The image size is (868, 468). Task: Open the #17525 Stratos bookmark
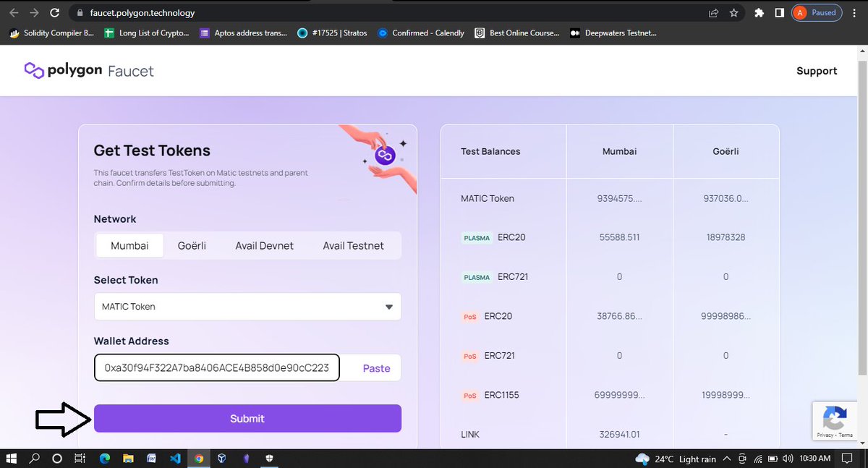(x=333, y=33)
